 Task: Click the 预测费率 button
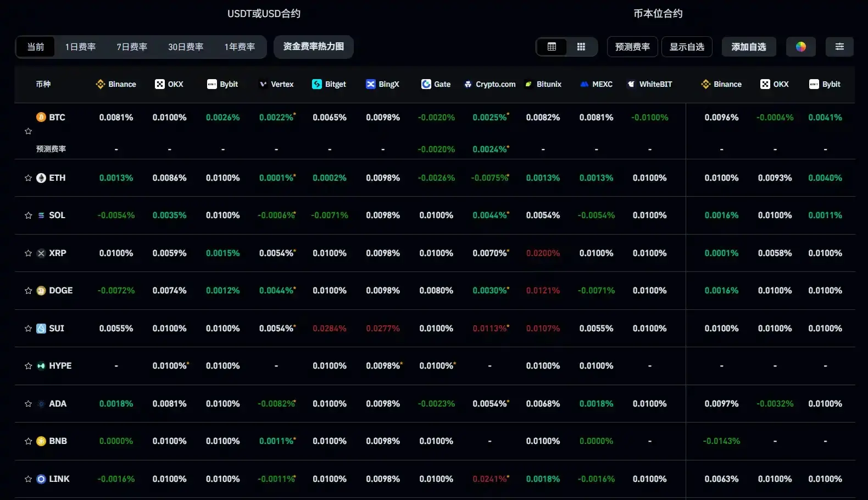coord(632,47)
